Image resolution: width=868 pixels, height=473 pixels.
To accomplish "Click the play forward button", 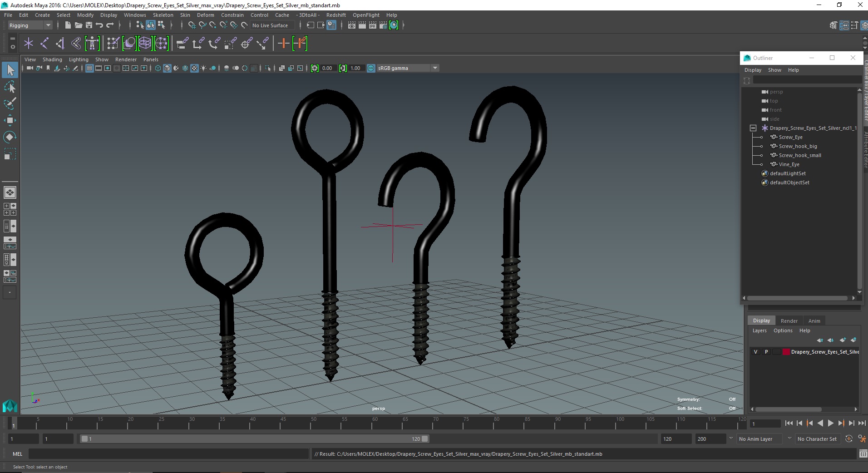I will (830, 423).
